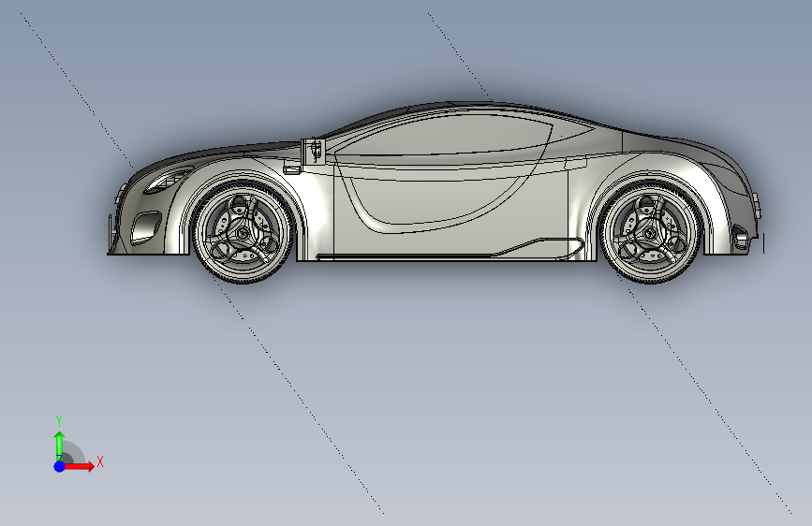
Task: Select the side skirt below the door
Action: pos(450,250)
